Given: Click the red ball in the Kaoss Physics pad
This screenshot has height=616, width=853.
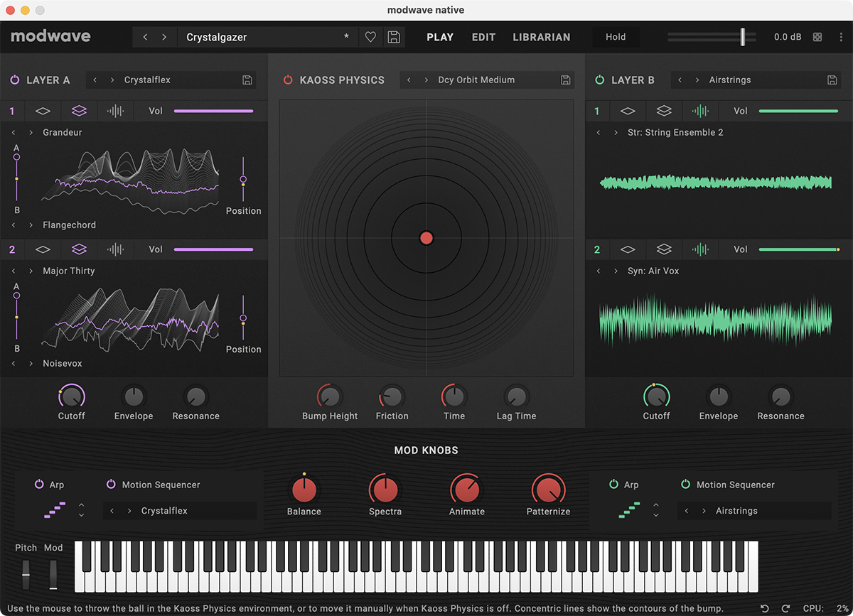Looking at the screenshot, I should coord(426,238).
